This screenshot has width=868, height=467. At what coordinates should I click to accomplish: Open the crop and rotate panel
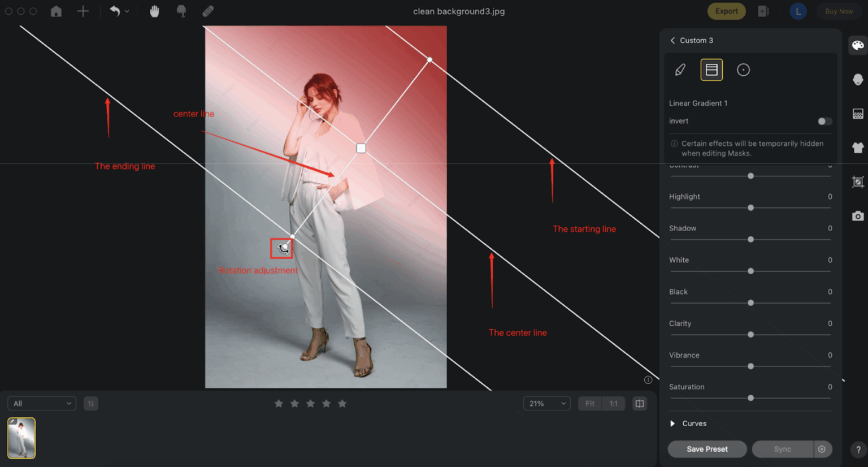pyautogui.click(x=858, y=182)
